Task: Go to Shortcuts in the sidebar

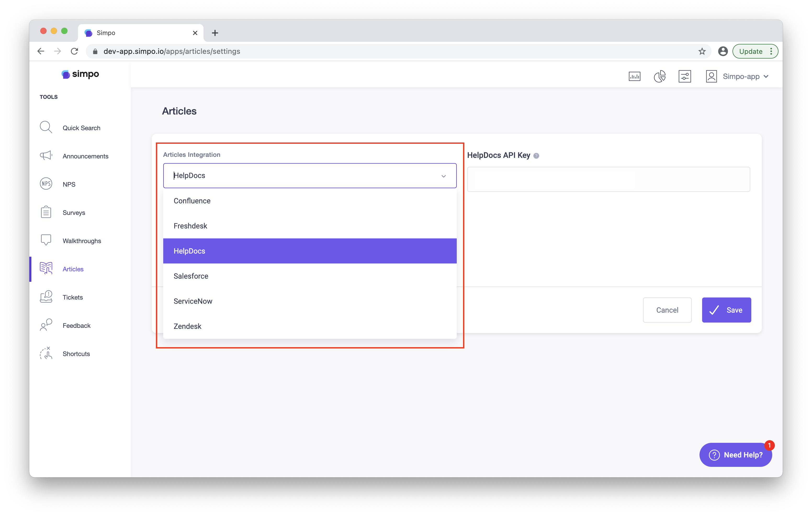Action: click(76, 354)
